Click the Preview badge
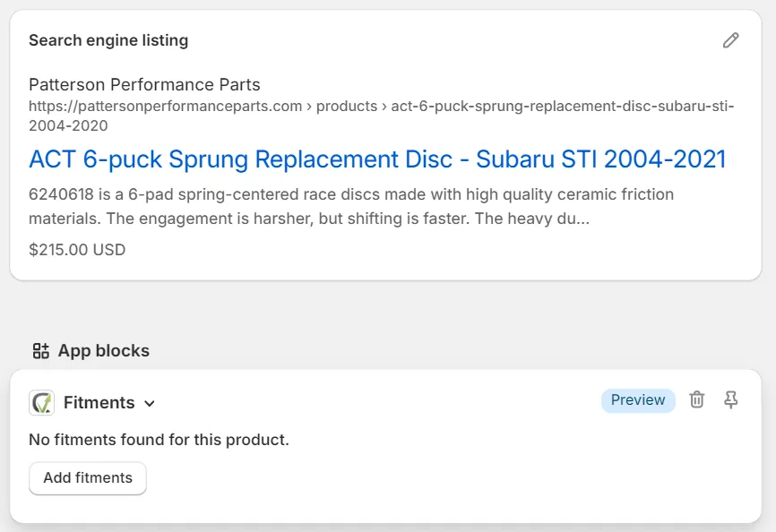776x532 pixels. coord(637,400)
